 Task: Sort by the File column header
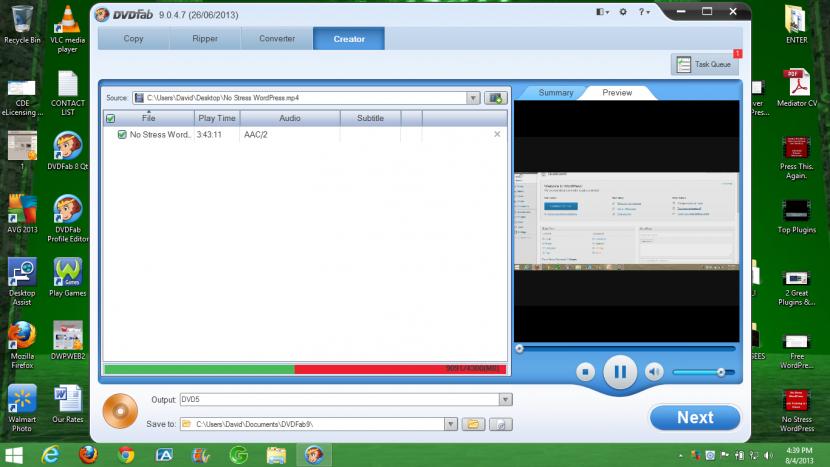pyautogui.click(x=149, y=118)
